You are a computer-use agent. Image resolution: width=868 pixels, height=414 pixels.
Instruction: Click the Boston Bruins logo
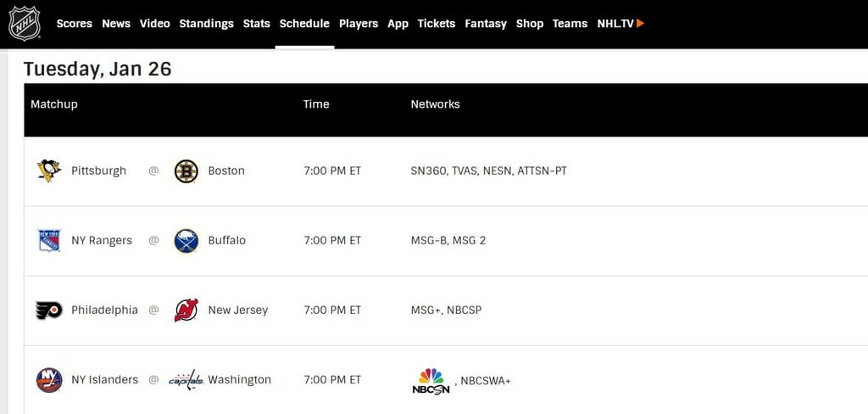tap(186, 171)
